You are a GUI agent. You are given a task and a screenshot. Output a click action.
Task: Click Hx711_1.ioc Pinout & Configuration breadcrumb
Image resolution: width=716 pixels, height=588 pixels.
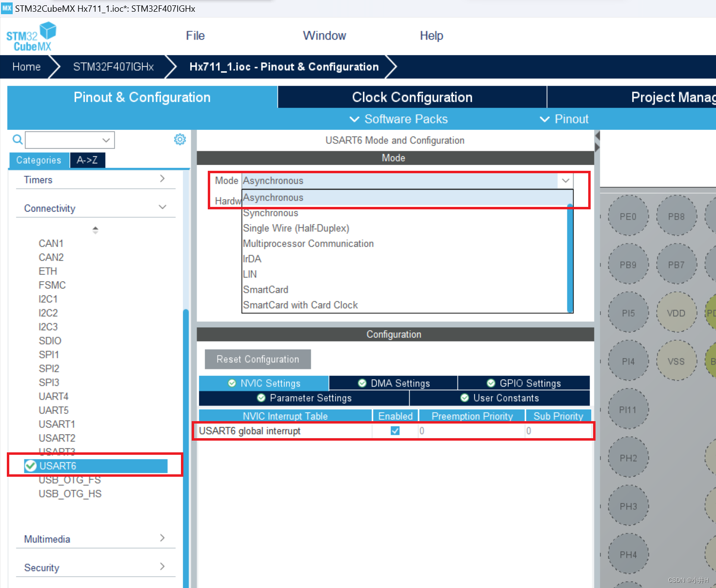pos(284,67)
